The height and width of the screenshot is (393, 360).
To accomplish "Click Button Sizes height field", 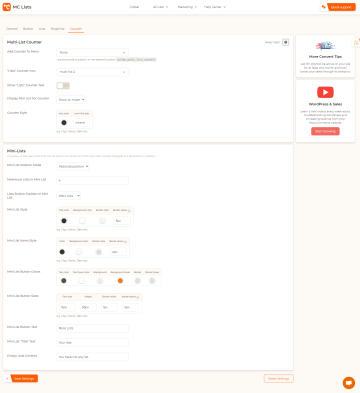I will pos(88,307).
